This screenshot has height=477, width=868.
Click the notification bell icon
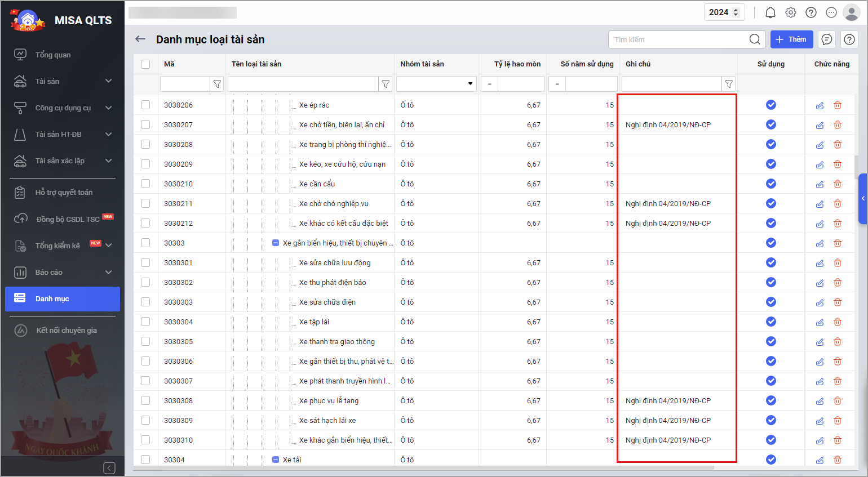[x=770, y=12]
